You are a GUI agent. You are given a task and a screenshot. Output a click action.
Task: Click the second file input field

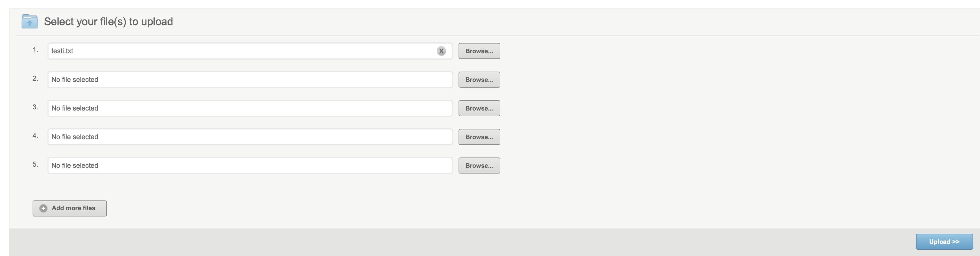[250, 80]
